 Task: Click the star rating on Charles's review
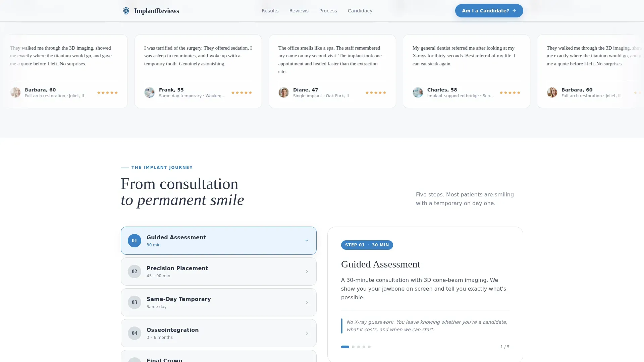(510, 93)
